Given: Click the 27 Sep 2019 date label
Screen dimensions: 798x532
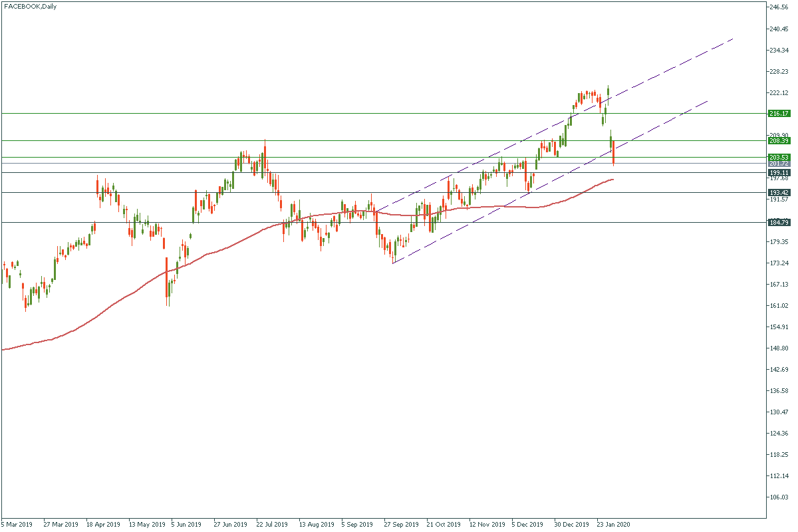Looking at the screenshot, I should coord(401,524).
